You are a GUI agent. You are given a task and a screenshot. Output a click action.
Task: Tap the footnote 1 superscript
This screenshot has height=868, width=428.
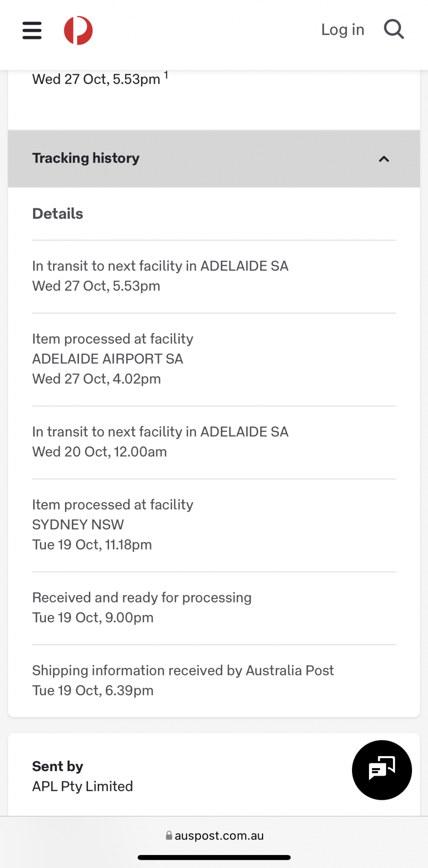166,76
